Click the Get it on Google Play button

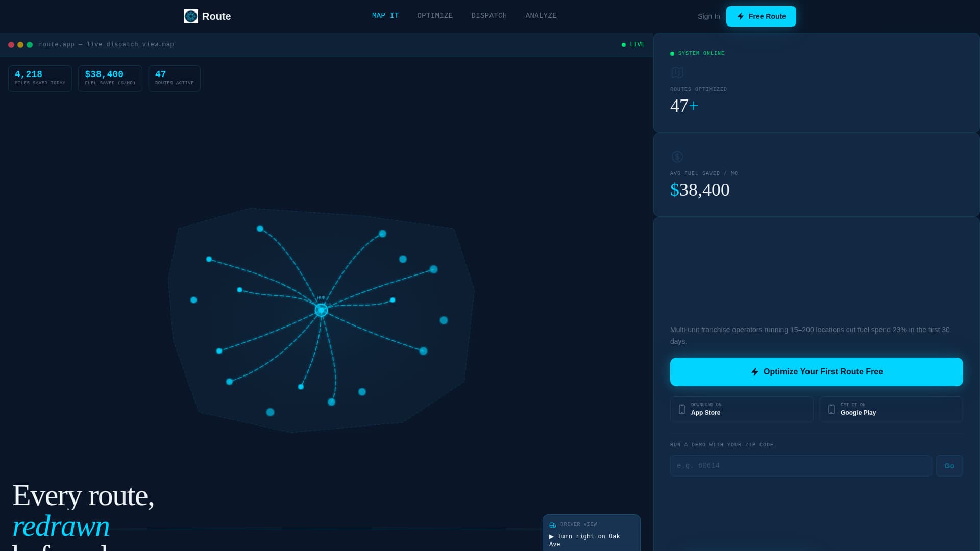click(891, 409)
